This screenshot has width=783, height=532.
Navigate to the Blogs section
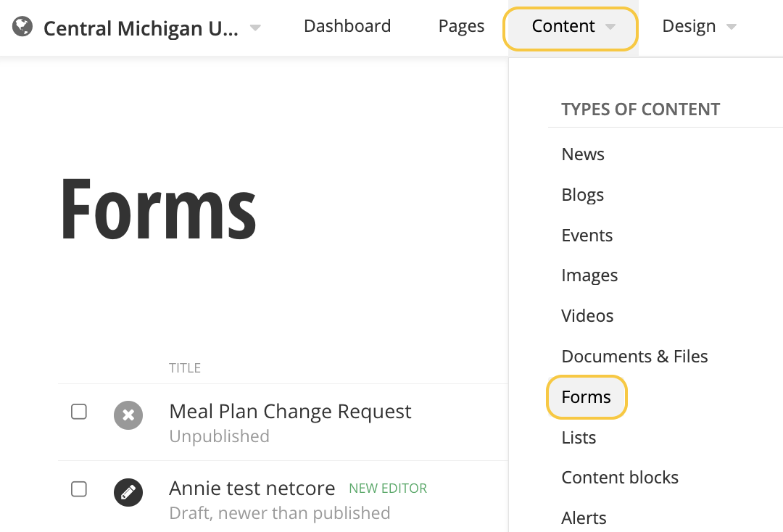(x=582, y=194)
